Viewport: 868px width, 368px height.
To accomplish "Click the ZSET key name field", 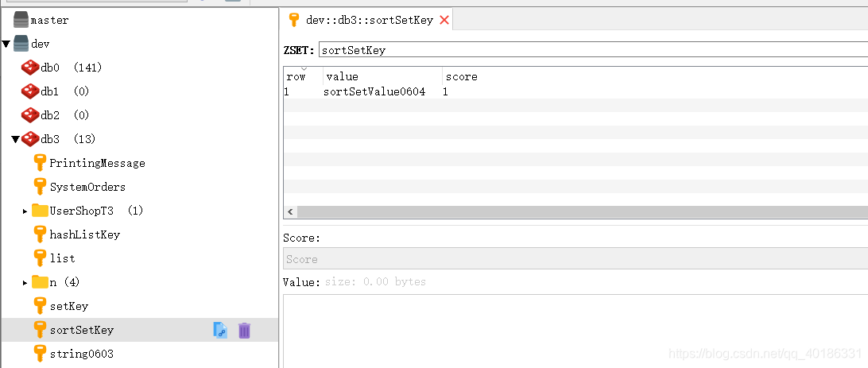I will pyautogui.click(x=593, y=50).
